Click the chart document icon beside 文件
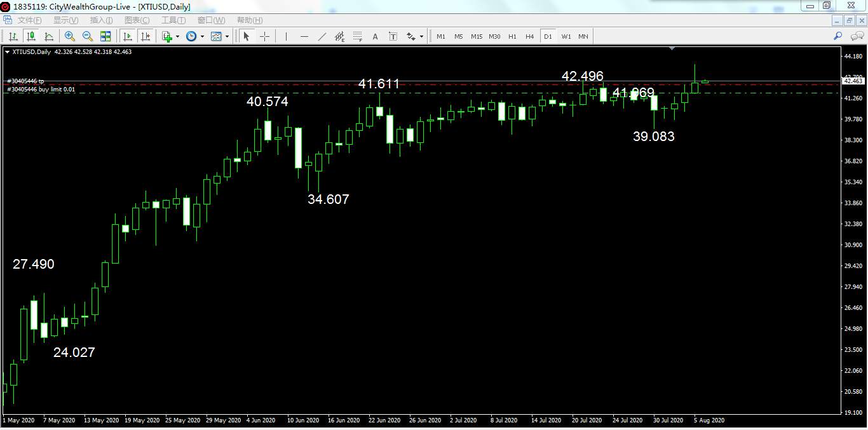This screenshot has height=430, width=868. 8,20
